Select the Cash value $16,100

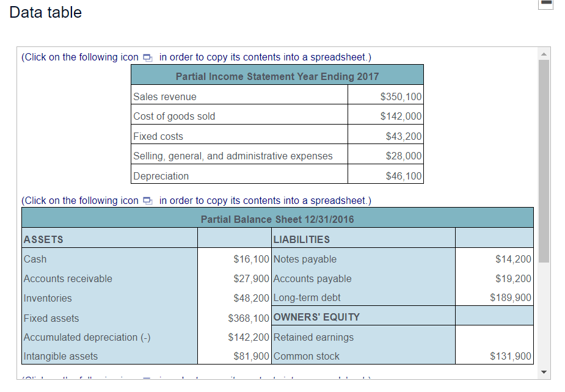pyautogui.click(x=250, y=259)
